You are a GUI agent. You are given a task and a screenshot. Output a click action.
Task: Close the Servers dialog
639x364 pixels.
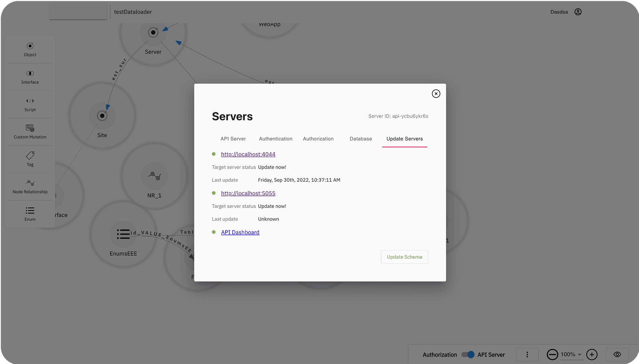[x=436, y=94]
